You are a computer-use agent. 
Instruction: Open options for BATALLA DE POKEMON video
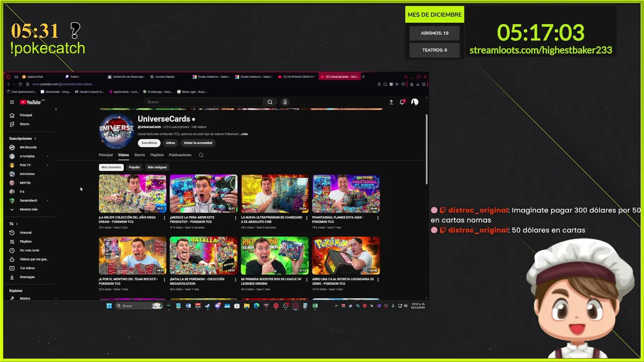coord(235,280)
